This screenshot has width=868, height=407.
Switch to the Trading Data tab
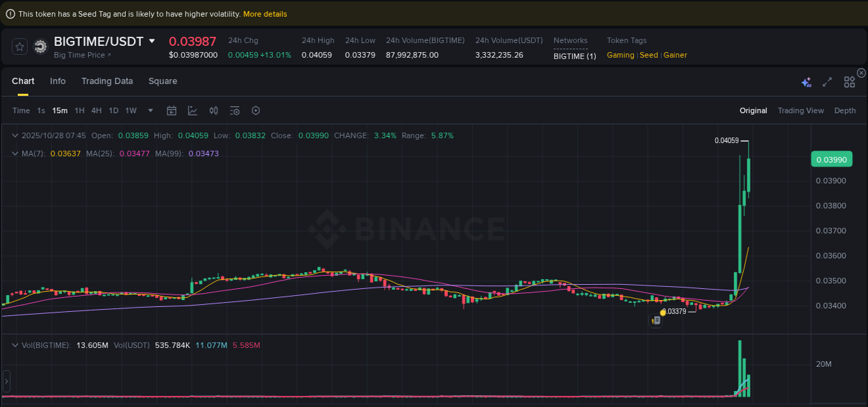tap(107, 81)
